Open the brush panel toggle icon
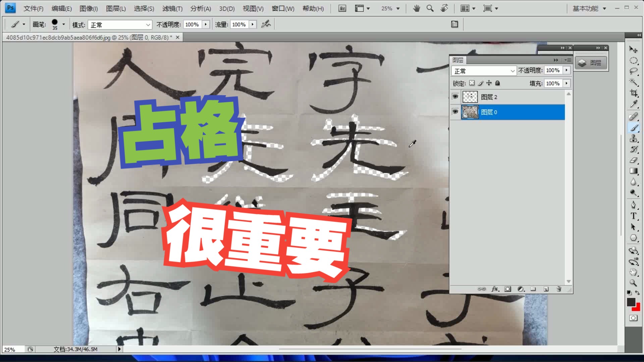Image resolution: width=644 pixels, height=362 pixels. pos(454,24)
